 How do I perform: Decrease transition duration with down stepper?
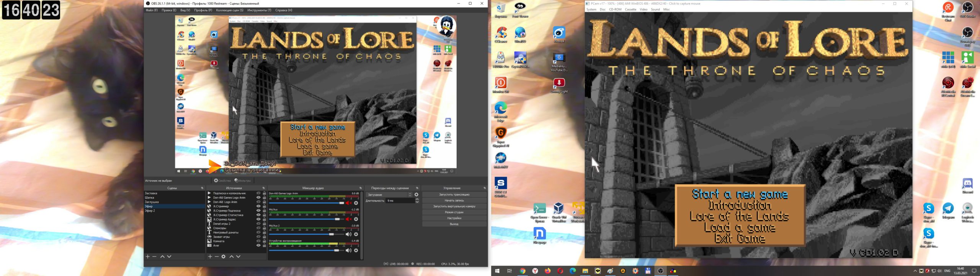(417, 202)
